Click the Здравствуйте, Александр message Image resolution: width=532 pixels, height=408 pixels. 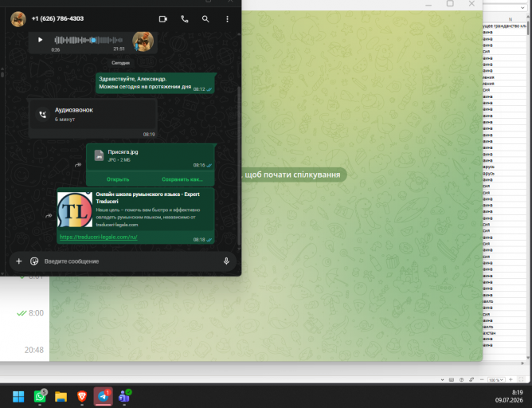tap(155, 83)
